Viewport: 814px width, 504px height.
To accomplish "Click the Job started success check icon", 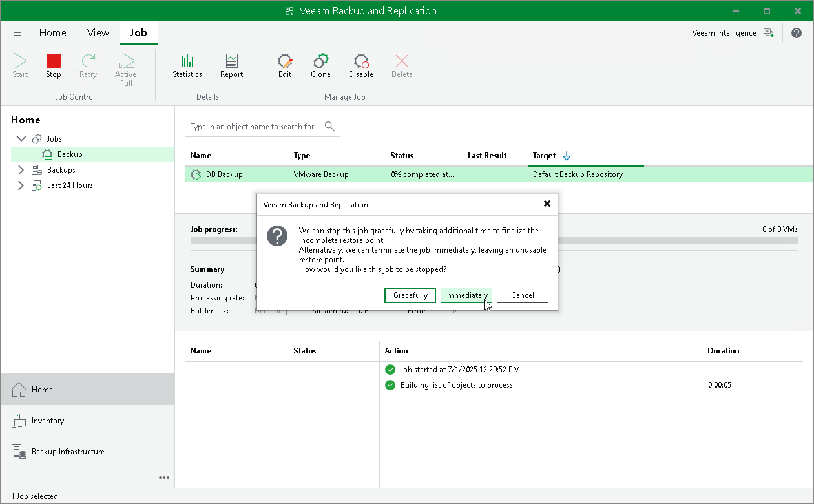I will pyautogui.click(x=390, y=370).
